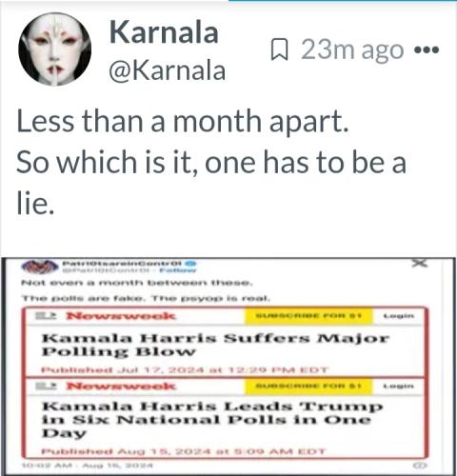Image resolution: width=457 pixels, height=476 pixels.
Task: Click first Subscribe for $1 button
Action: (308, 316)
